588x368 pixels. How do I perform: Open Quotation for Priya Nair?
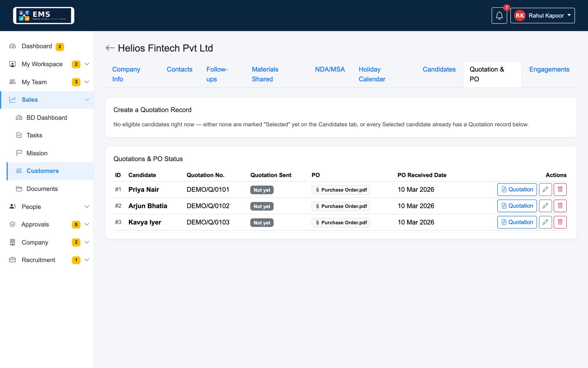pos(517,190)
